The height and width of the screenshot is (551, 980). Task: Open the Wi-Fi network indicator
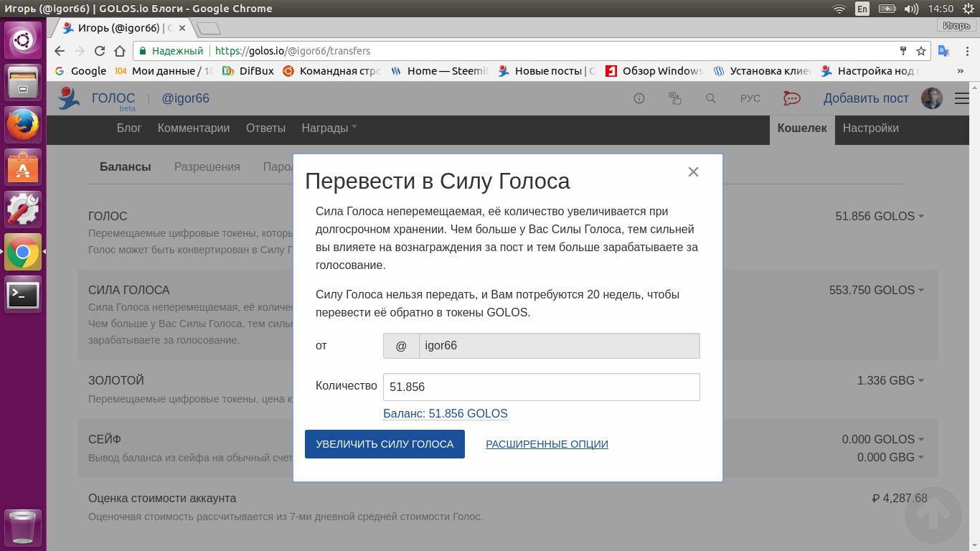pyautogui.click(x=839, y=9)
